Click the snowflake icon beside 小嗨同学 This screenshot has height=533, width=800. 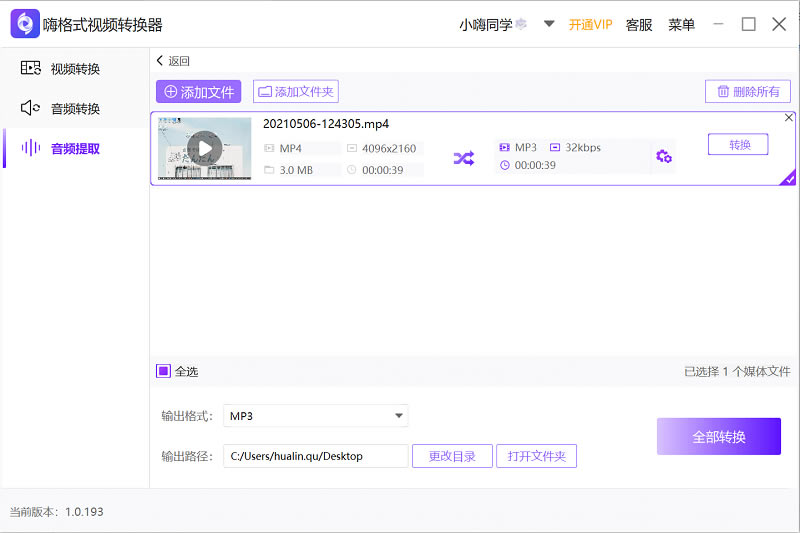point(521,24)
